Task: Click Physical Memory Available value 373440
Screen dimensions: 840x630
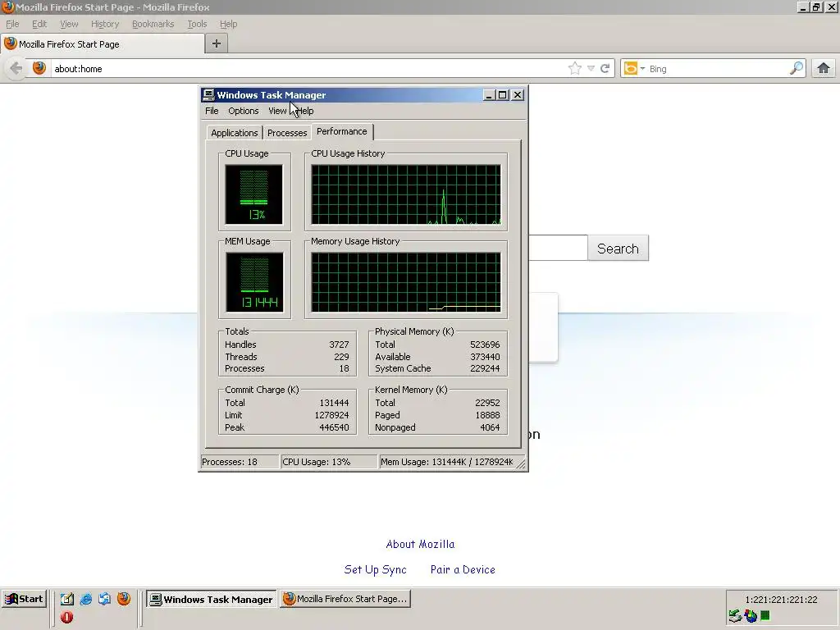Action: click(x=485, y=357)
